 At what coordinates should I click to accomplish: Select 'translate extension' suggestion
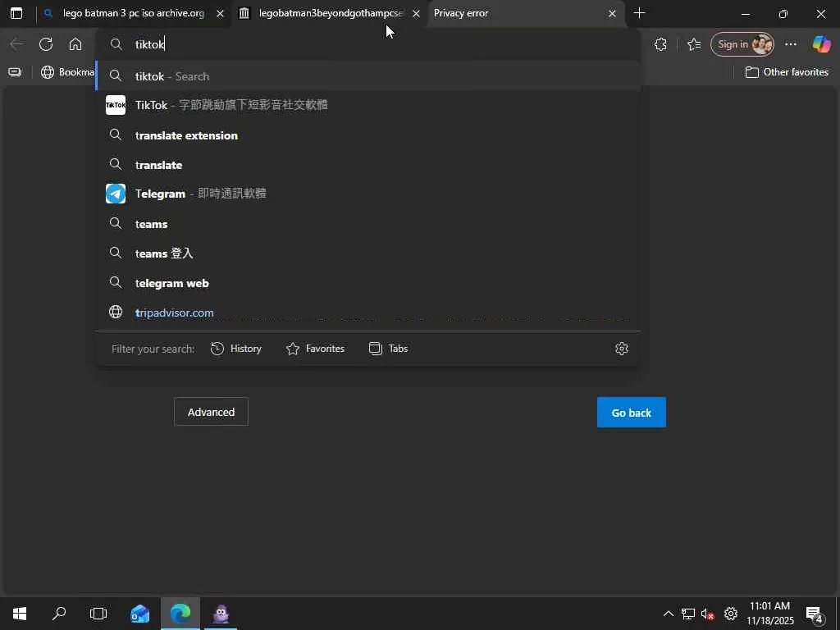click(x=368, y=135)
